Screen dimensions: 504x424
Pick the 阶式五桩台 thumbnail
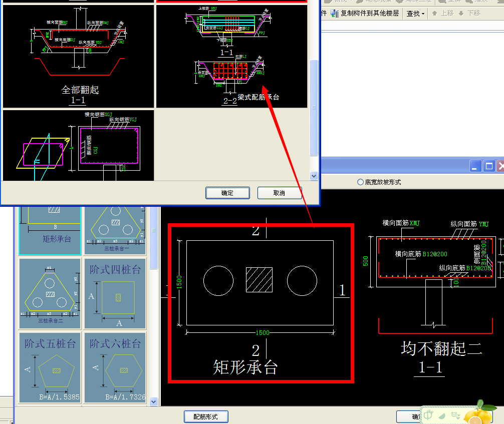pyautogui.click(x=50, y=367)
